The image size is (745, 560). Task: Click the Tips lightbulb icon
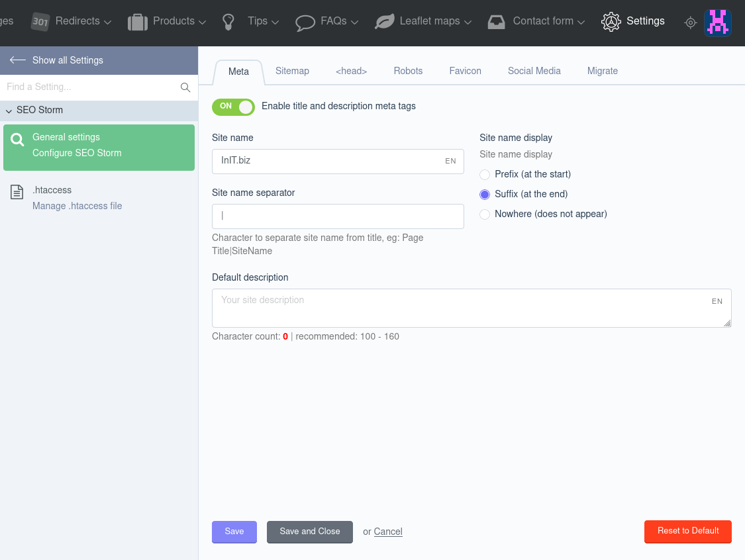pos(228,22)
